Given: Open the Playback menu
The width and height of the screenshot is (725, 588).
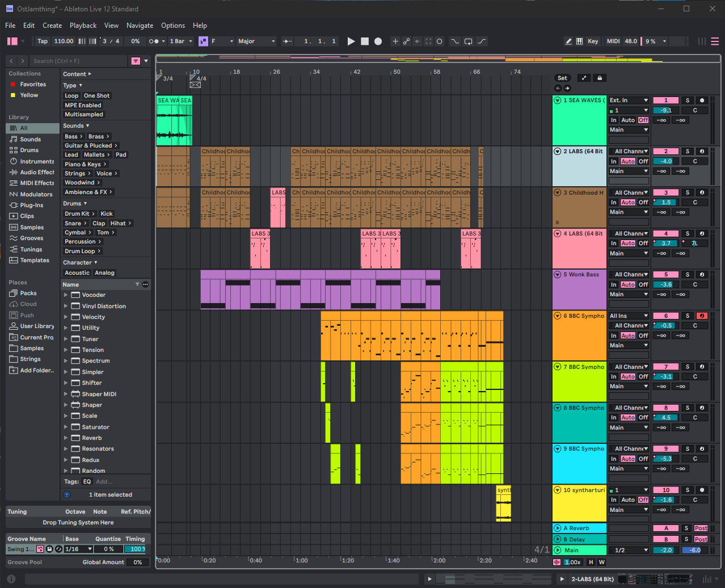Looking at the screenshot, I should tap(83, 26).
